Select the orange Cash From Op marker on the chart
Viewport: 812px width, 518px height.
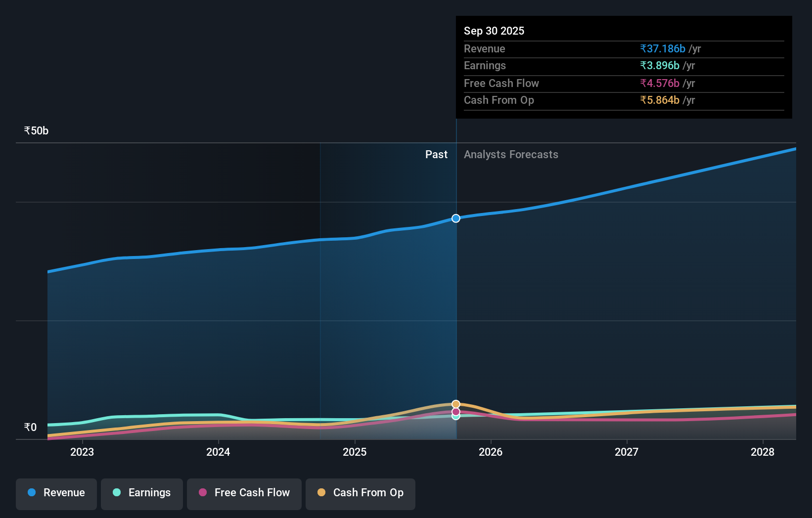[x=455, y=404]
